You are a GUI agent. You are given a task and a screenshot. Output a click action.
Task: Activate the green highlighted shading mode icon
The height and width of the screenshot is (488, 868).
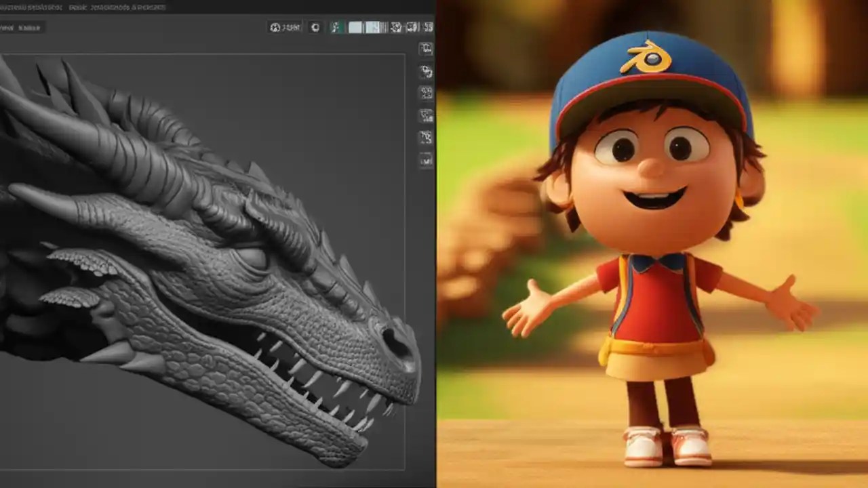pyautogui.click(x=336, y=27)
